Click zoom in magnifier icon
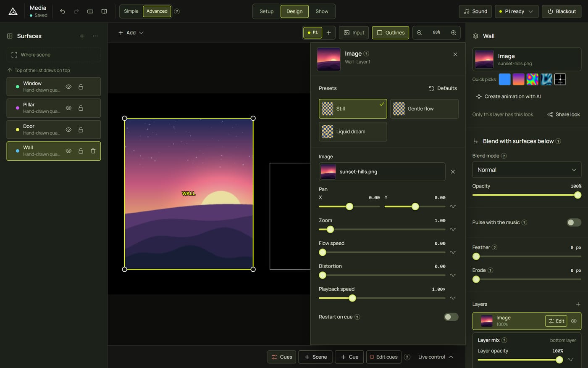Image resolution: width=588 pixels, height=368 pixels. click(454, 32)
